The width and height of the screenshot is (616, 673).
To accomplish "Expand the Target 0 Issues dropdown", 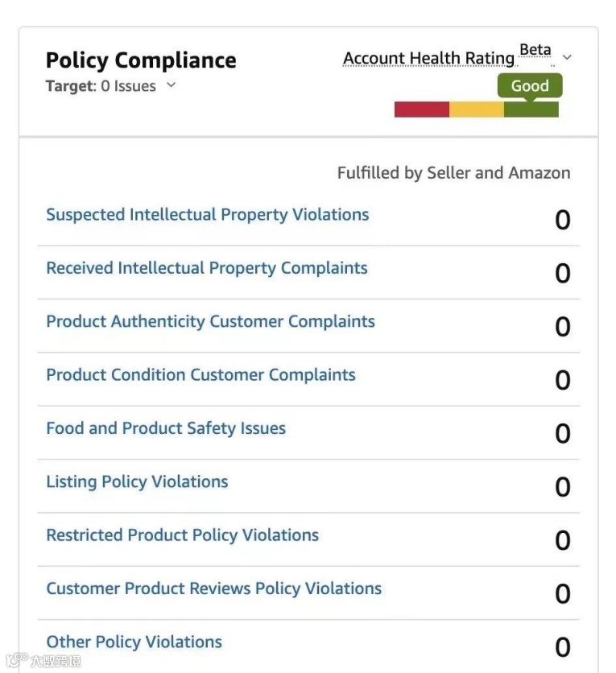I will click(x=171, y=85).
